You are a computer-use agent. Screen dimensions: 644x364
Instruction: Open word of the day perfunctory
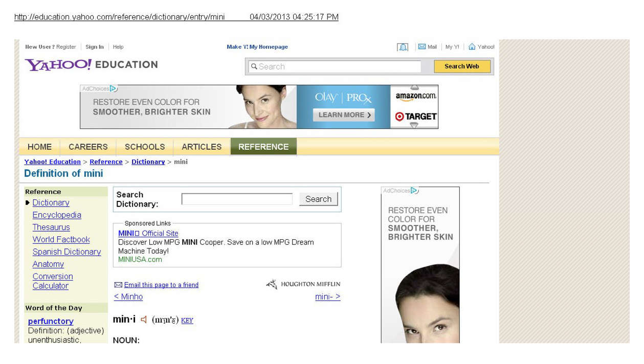tap(51, 321)
